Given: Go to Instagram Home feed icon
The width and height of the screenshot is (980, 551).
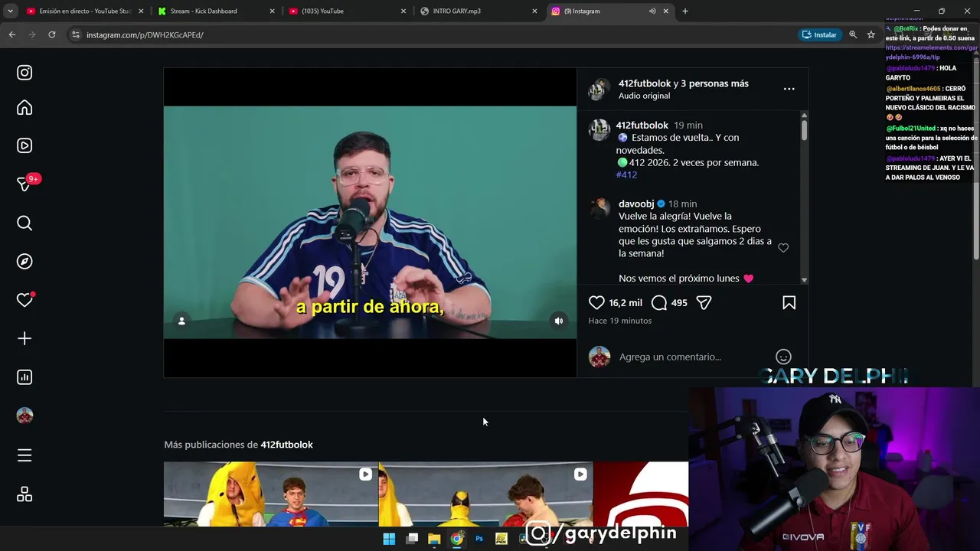Looking at the screenshot, I should [x=24, y=108].
